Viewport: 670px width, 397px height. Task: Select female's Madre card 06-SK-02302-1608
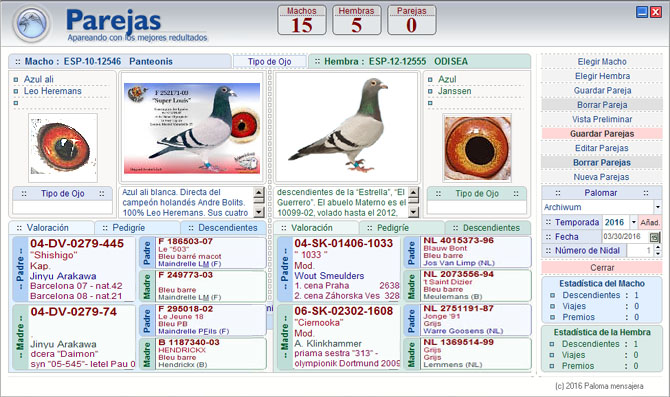(x=338, y=337)
